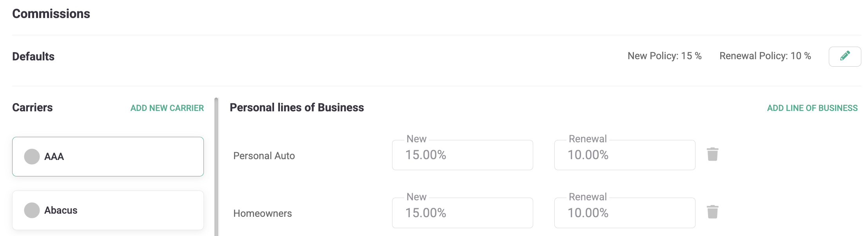Click the AAA carrier avatar circle
The width and height of the screenshot is (868, 236).
click(32, 156)
